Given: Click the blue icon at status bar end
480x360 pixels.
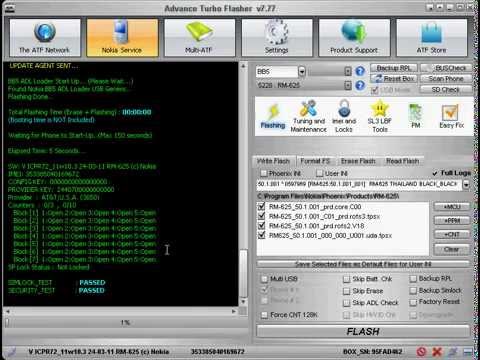Looking at the screenshot, I should click(x=468, y=351).
